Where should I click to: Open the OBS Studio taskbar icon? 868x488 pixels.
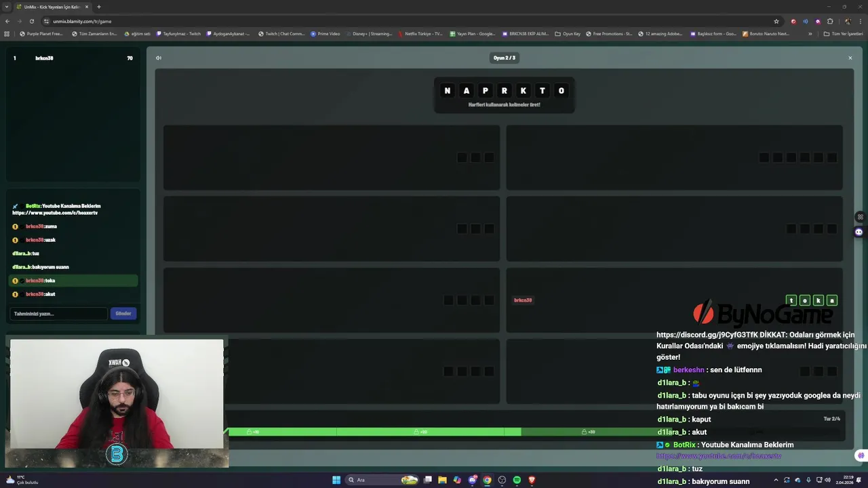[x=502, y=480]
